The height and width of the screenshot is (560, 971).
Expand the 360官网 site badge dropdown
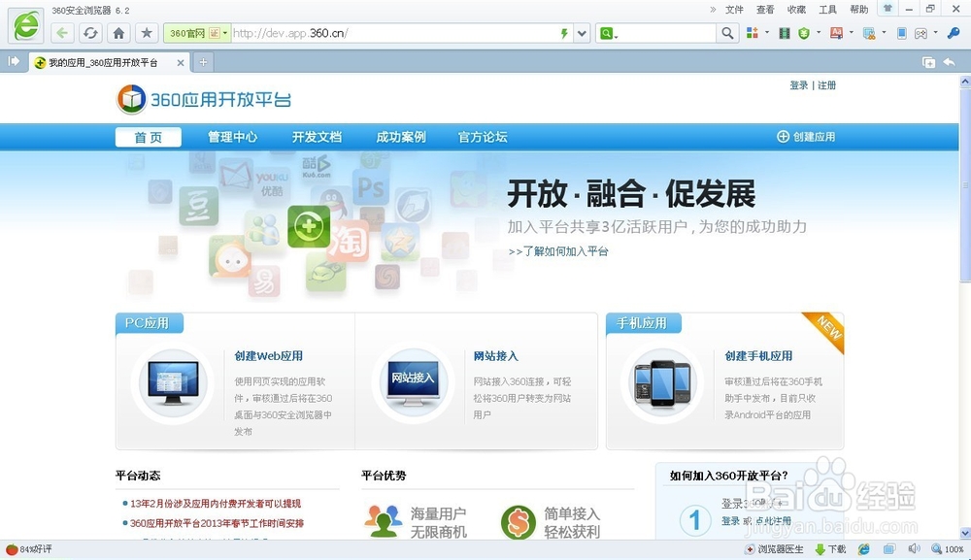click(x=225, y=33)
